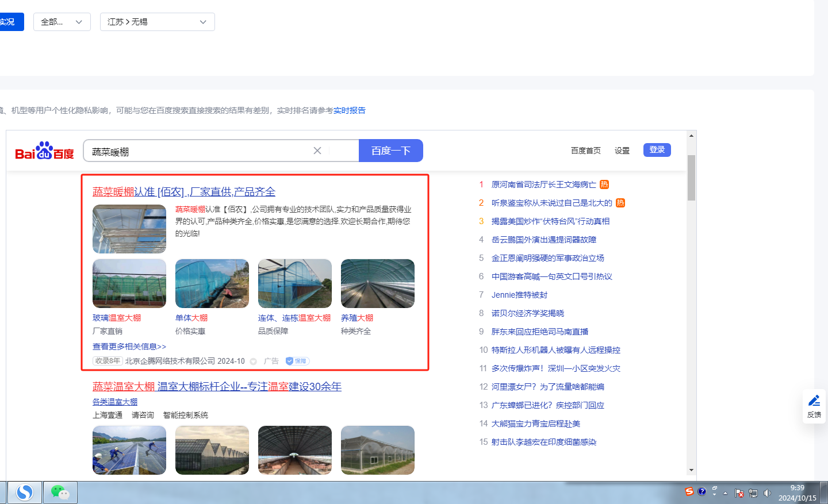Open the taskbar clock showing 9:39

coord(798,493)
